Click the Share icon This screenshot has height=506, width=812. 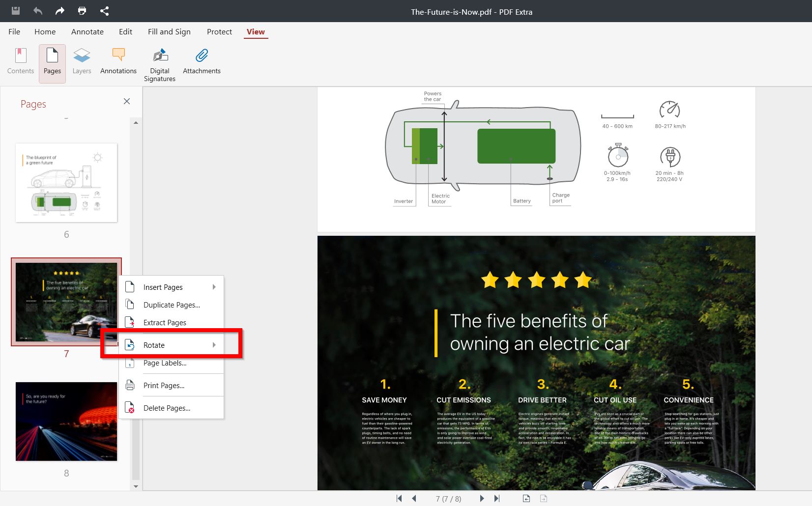coord(104,11)
